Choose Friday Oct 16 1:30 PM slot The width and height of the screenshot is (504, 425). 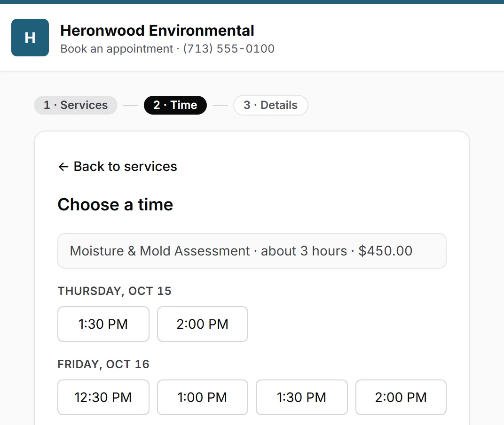301,397
